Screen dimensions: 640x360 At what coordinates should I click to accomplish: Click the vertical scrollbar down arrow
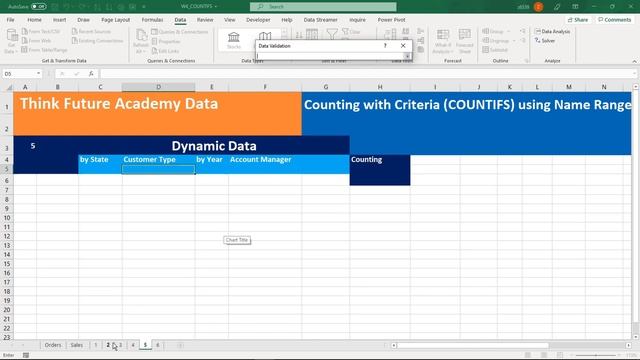pyautogui.click(x=636, y=337)
